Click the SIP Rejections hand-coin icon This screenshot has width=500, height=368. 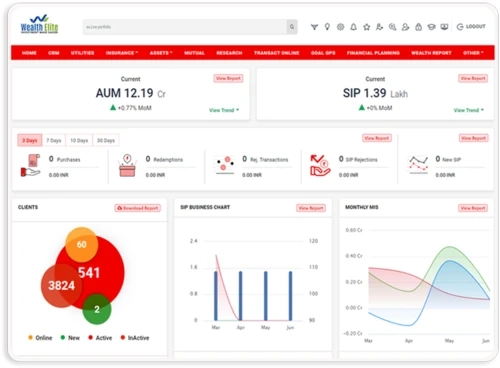pos(320,165)
